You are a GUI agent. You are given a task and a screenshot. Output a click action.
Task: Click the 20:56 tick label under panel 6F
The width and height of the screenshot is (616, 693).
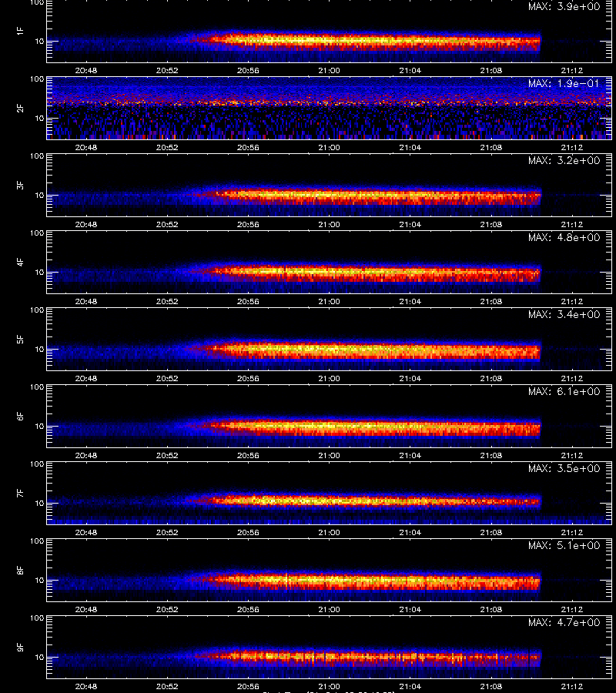(x=248, y=455)
